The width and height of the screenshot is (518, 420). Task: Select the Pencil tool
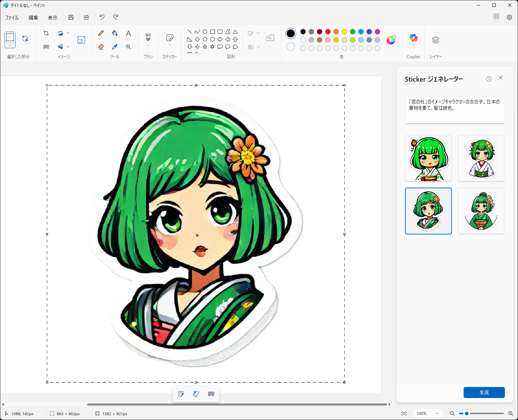(x=101, y=33)
